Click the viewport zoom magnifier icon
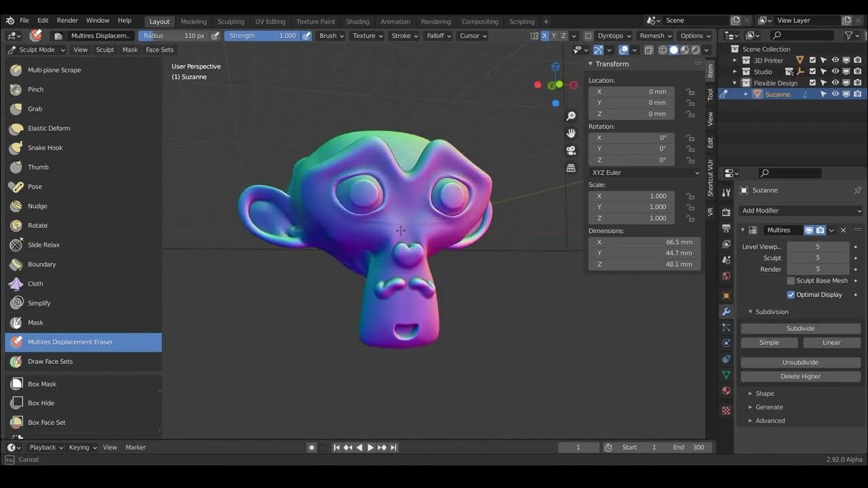Viewport: 868px width, 488px height. click(x=571, y=117)
